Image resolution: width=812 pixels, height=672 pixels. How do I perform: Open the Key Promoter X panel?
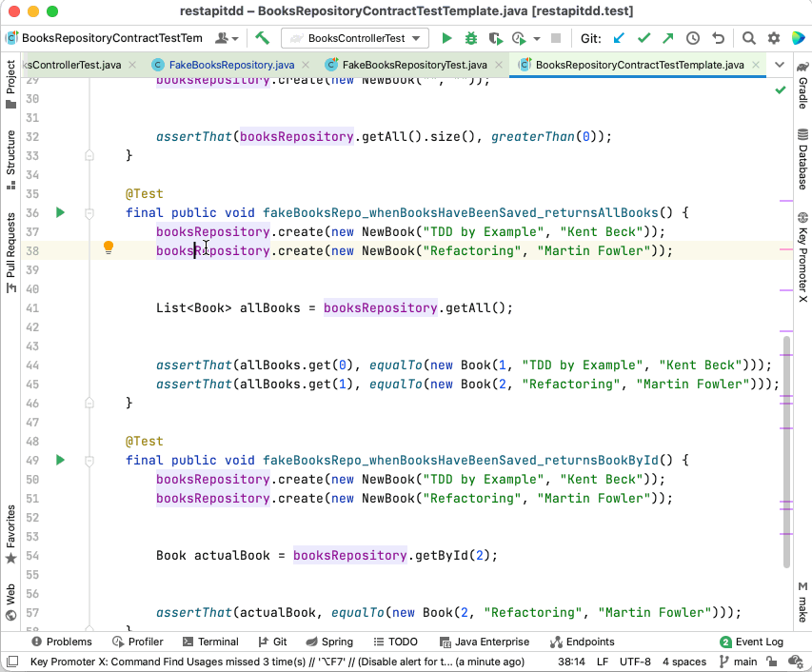(802, 257)
